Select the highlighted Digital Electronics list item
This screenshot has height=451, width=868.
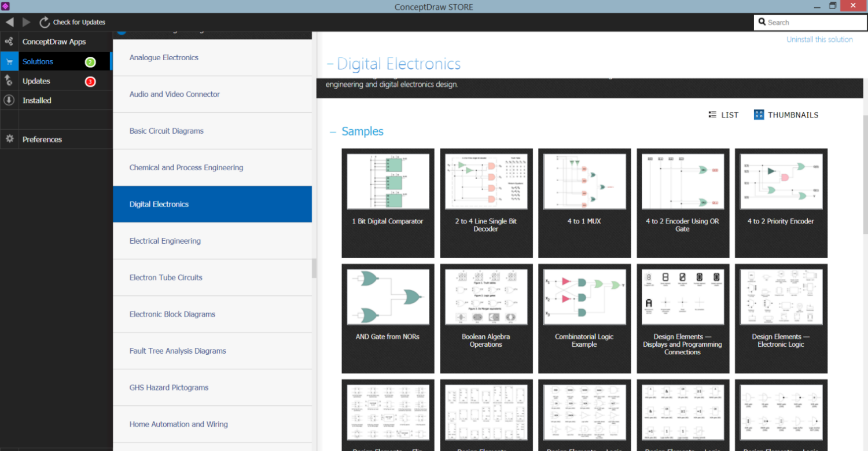[x=212, y=204]
